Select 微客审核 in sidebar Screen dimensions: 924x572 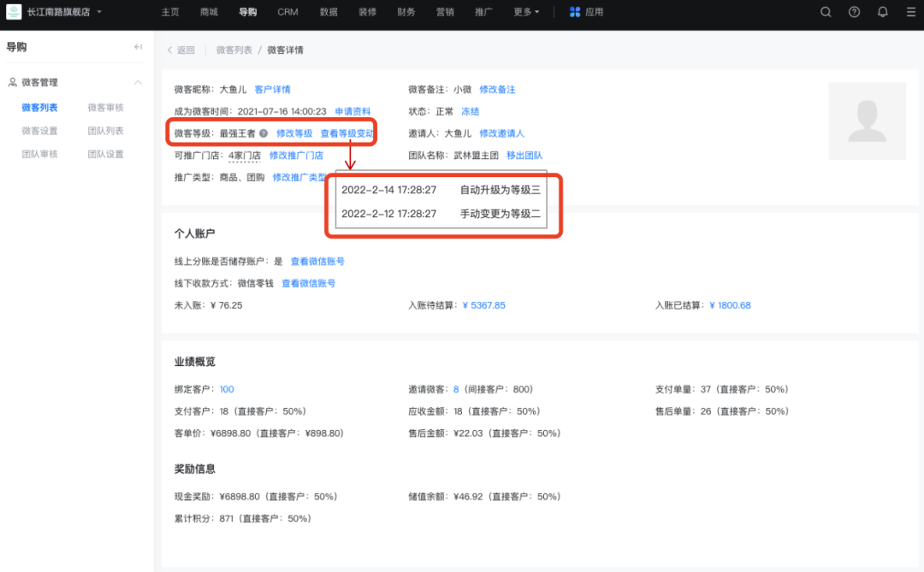click(x=105, y=107)
